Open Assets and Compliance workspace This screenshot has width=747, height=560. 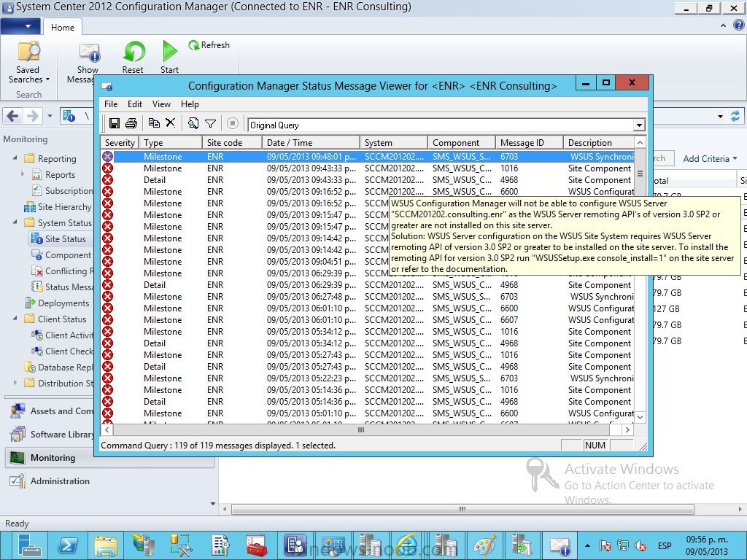52,411
